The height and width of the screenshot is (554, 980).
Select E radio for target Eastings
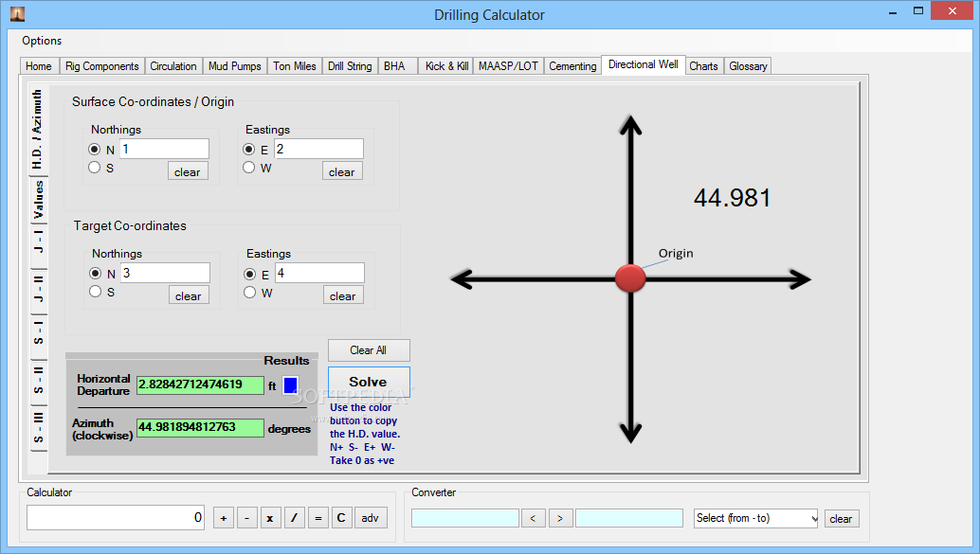pos(250,274)
